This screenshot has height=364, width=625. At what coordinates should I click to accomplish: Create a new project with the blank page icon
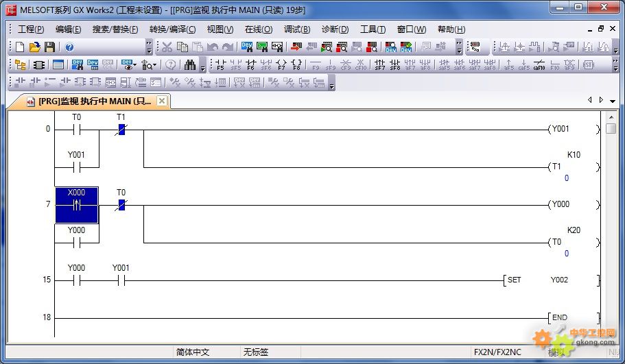click(x=19, y=47)
